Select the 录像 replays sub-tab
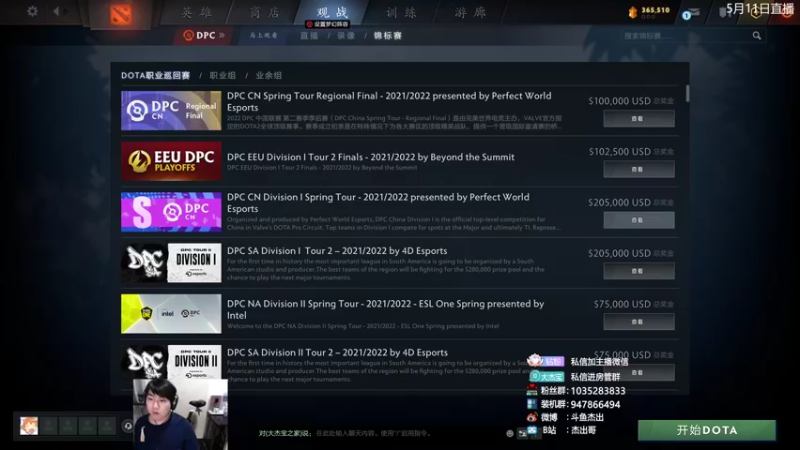The height and width of the screenshot is (450, 800). tap(346, 35)
